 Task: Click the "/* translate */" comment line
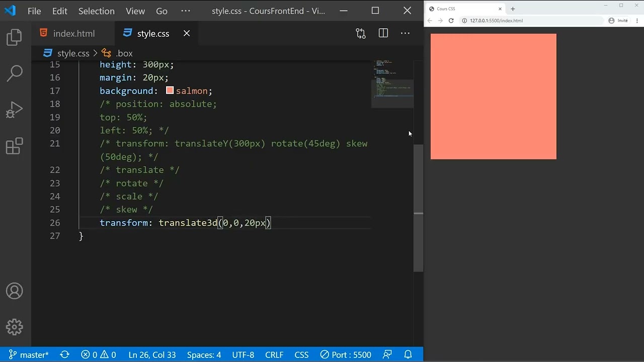[x=139, y=170]
